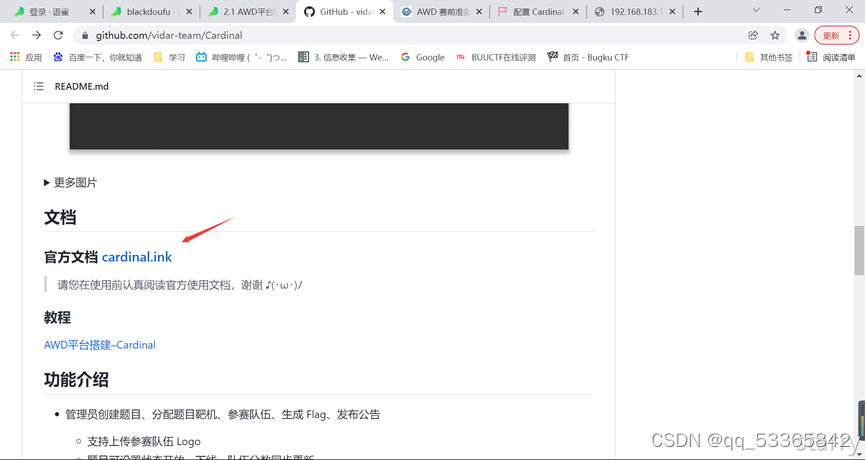Screen dimensions: 865x460
Task: Click the page vertical scrollbar thumb
Action: pos(859,250)
